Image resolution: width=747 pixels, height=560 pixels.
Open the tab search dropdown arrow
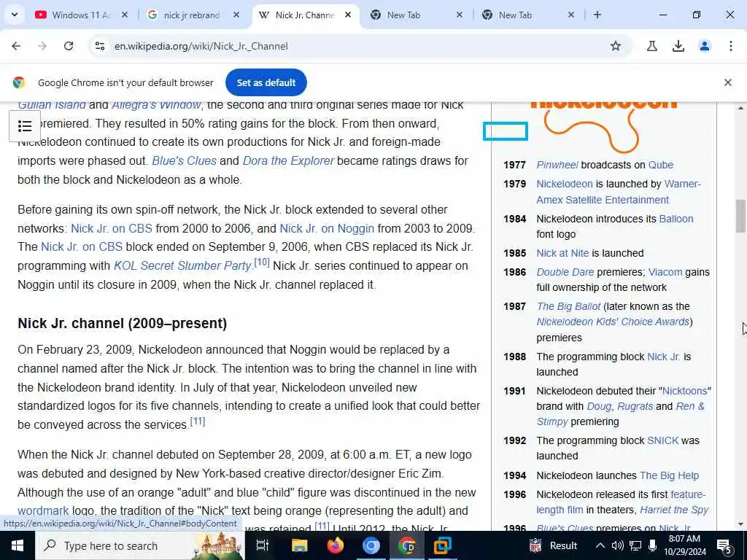pos(15,15)
